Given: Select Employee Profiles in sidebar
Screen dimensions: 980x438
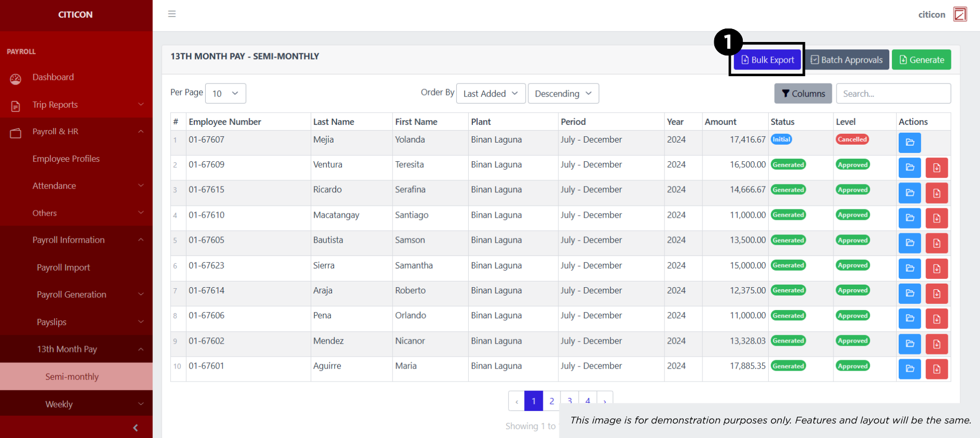Looking at the screenshot, I should [x=66, y=159].
